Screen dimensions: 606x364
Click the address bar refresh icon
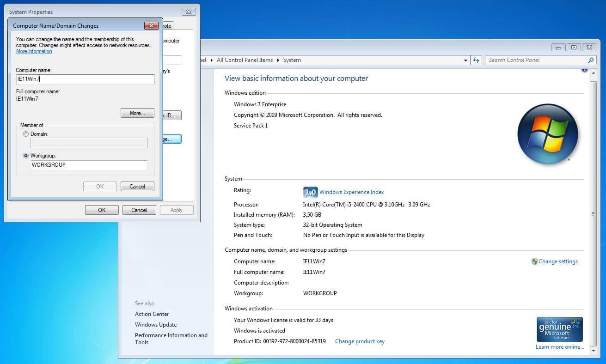(476, 60)
